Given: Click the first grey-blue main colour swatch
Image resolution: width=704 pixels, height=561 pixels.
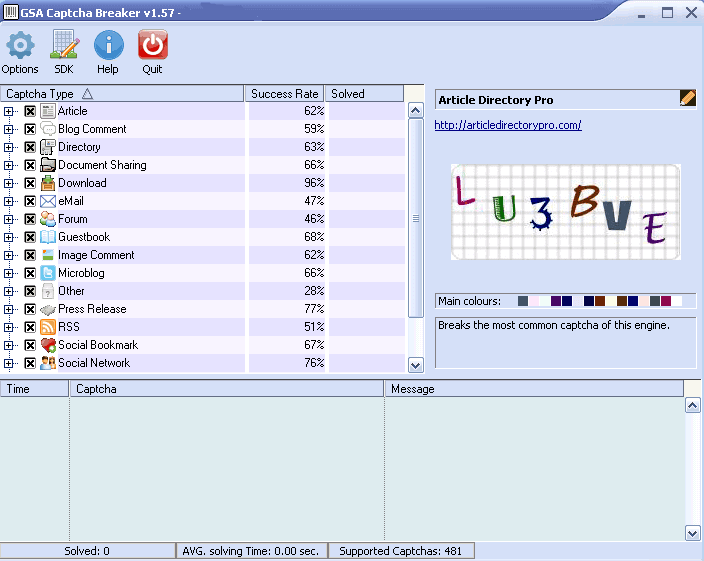Looking at the screenshot, I should pyautogui.click(x=523, y=301).
